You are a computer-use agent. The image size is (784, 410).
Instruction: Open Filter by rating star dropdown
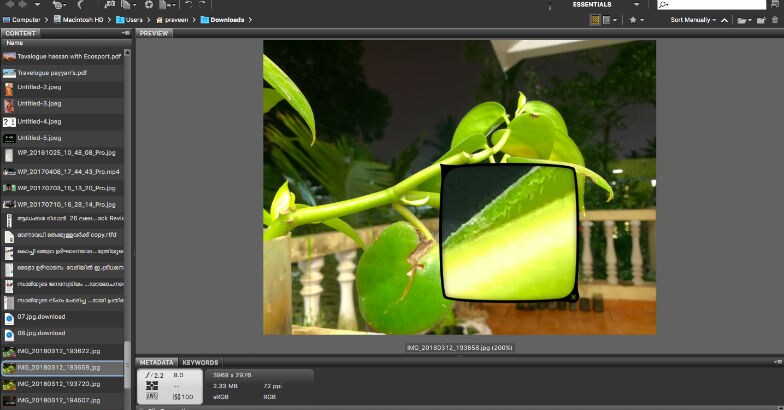(x=636, y=20)
